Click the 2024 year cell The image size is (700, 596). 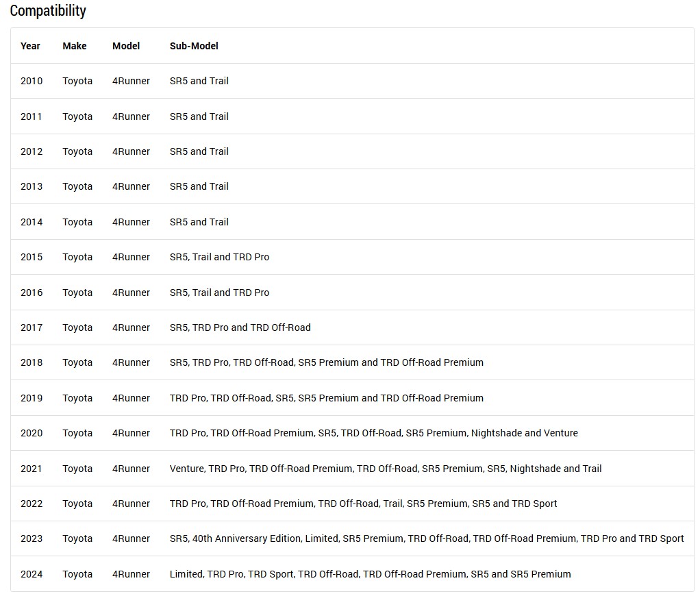click(32, 574)
